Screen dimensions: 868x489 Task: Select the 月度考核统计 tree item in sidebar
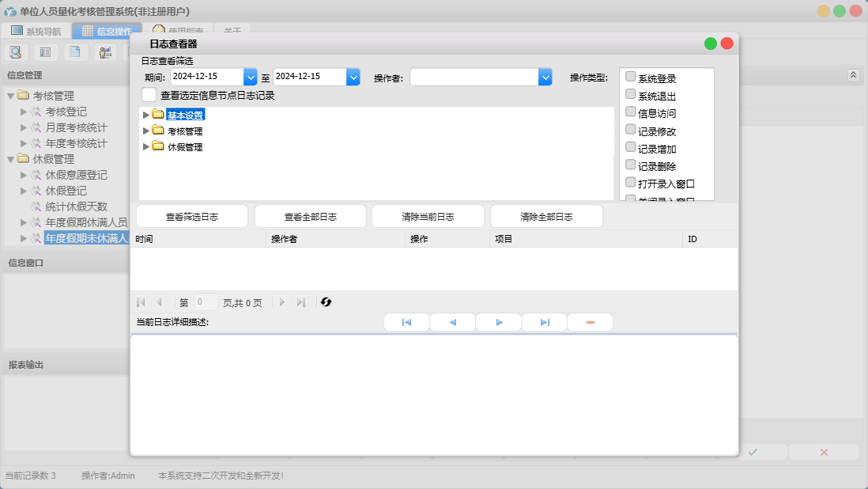click(76, 127)
